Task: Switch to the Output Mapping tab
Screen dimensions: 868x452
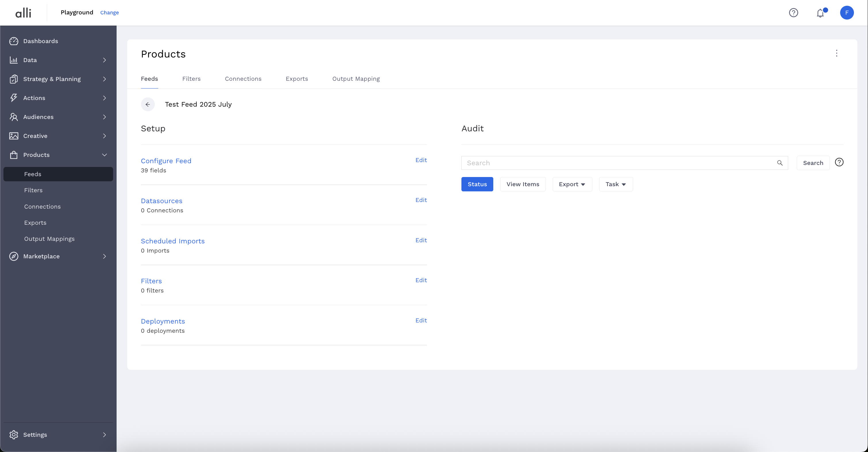Action: pyautogui.click(x=356, y=79)
